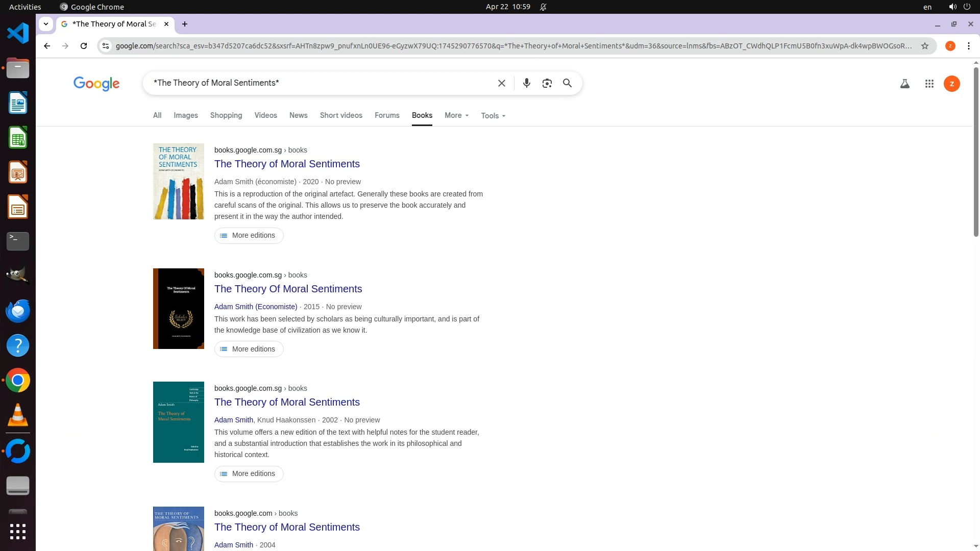Image resolution: width=980 pixels, height=551 pixels.
Task: Switch to the Forums tab
Action: [x=386, y=115]
